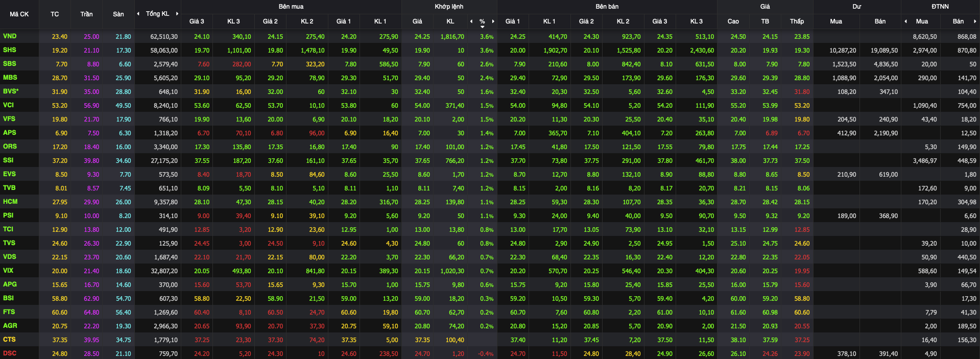This screenshot has width=980, height=359.
Task: Open the VFS stock ticker
Action: [x=9, y=119]
